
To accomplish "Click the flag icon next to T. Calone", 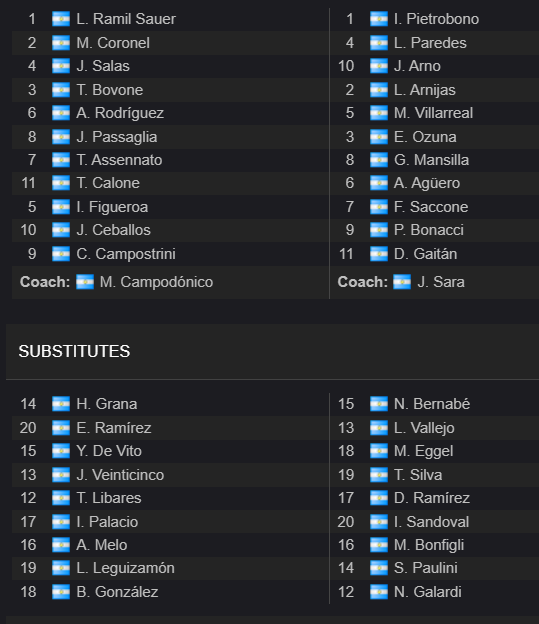I will pyautogui.click(x=61, y=183).
